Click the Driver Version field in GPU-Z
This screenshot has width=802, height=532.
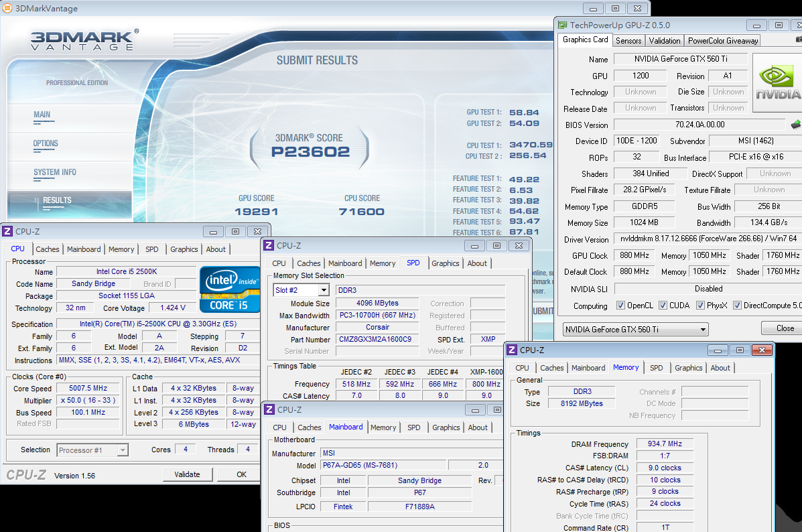[x=708, y=239]
